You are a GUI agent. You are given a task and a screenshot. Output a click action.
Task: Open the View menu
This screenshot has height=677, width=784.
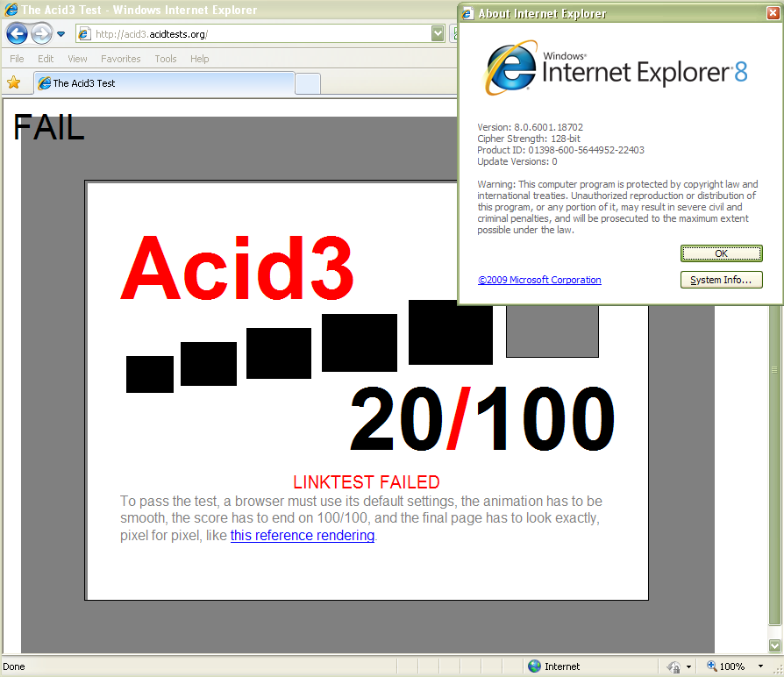(x=77, y=59)
